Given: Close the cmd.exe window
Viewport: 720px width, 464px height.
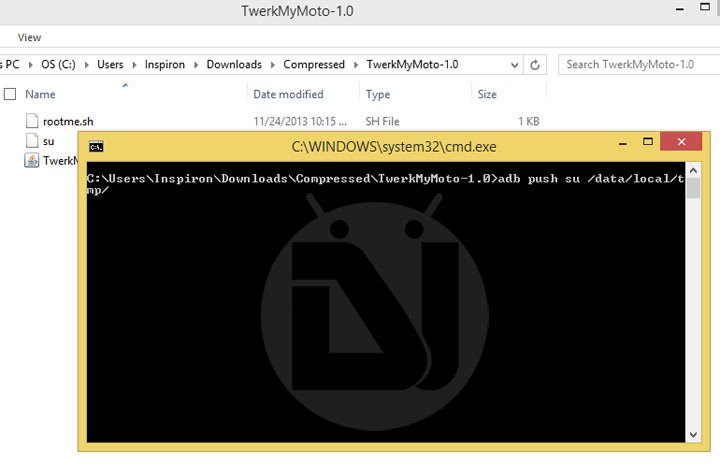Looking at the screenshot, I should click(x=681, y=141).
